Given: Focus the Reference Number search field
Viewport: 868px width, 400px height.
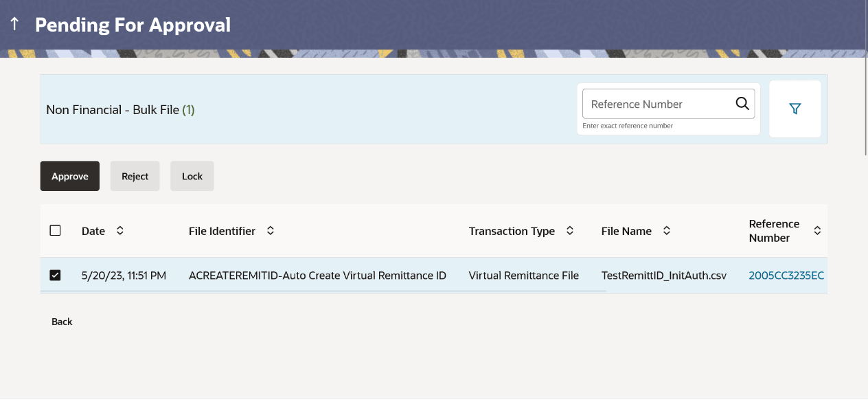Looking at the screenshot, I should (x=656, y=104).
